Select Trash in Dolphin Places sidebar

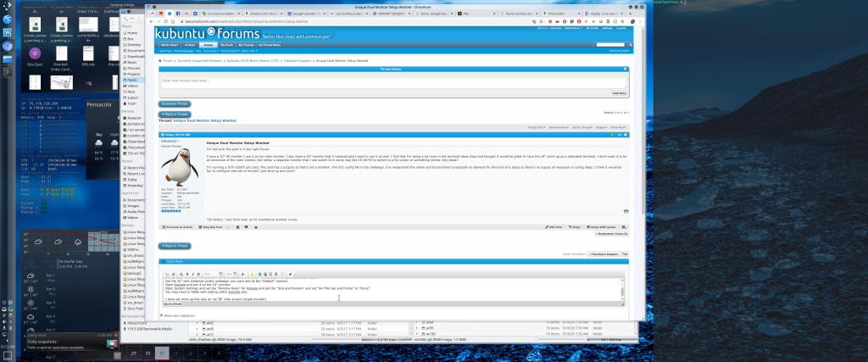pyautogui.click(x=131, y=103)
